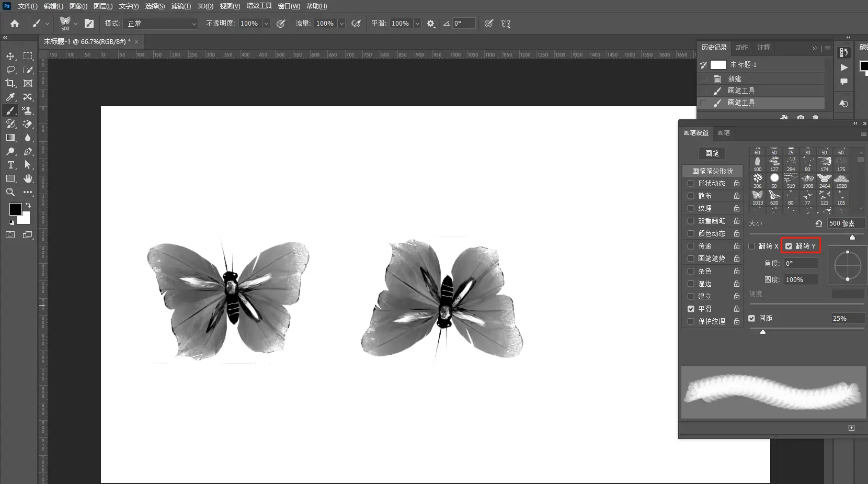This screenshot has width=868, height=484.
Task: Uncheck the 翻转 Y checkbox
Action: (x=789, y=246)
